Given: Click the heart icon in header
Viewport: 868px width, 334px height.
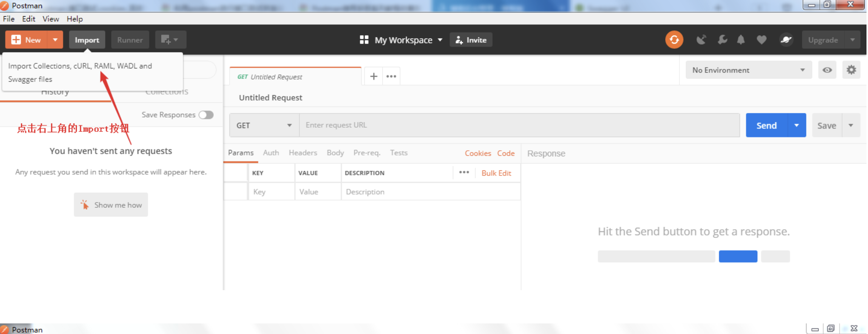Looking at the screenshot, I should [x=761, y=40].
